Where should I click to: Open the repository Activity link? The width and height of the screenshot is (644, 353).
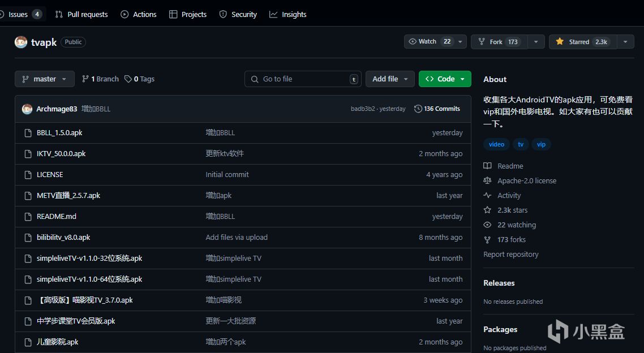(503, 195)
